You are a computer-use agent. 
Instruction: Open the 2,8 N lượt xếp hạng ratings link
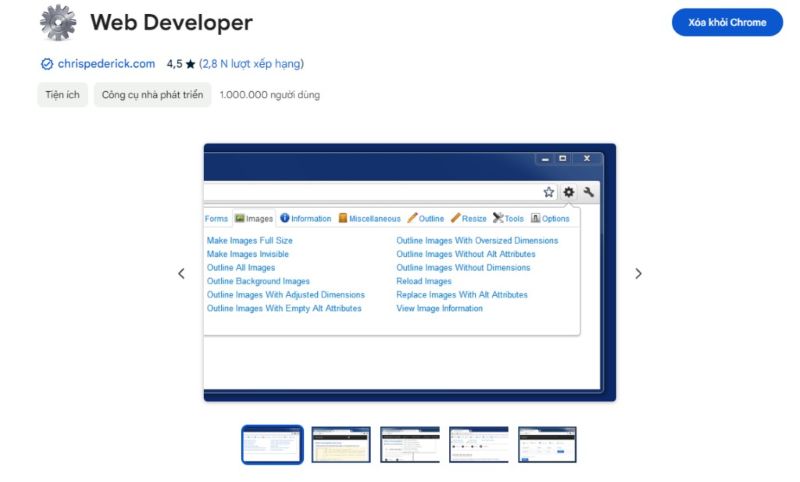(251, 64)
